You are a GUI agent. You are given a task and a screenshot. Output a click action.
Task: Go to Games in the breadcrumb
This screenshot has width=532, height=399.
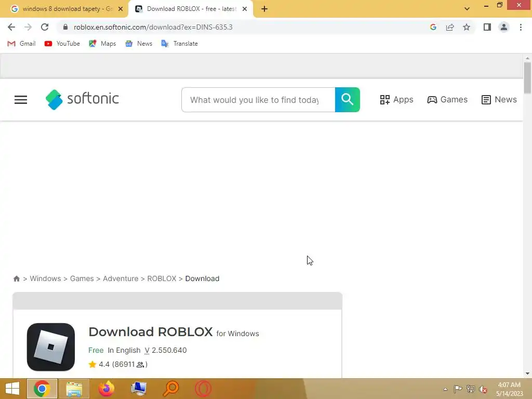[82, 278]
